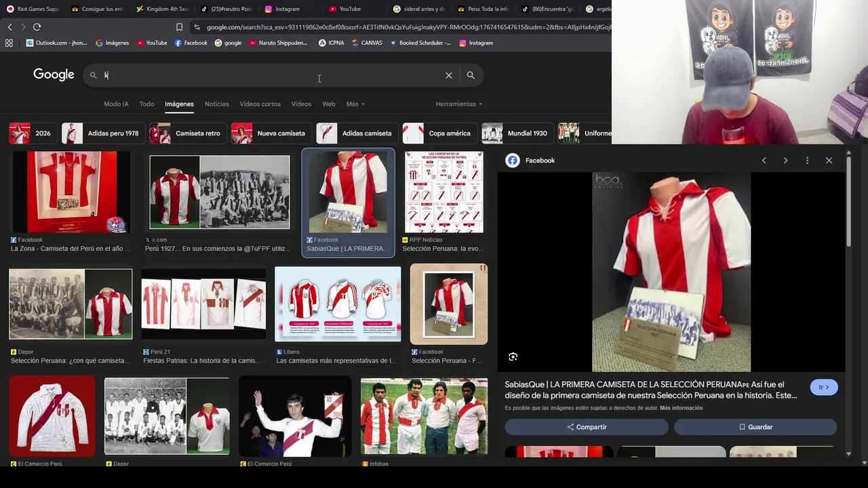The image size is (868, 488).
Task: Show previous image in preview panel
Action: 764,161
